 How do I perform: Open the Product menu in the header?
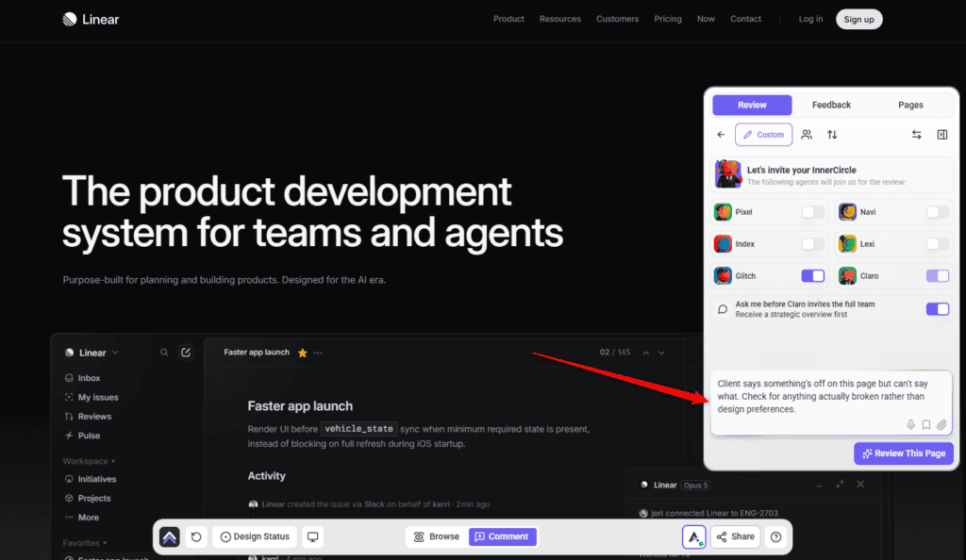pyautogui.click(x=508, y=19)
